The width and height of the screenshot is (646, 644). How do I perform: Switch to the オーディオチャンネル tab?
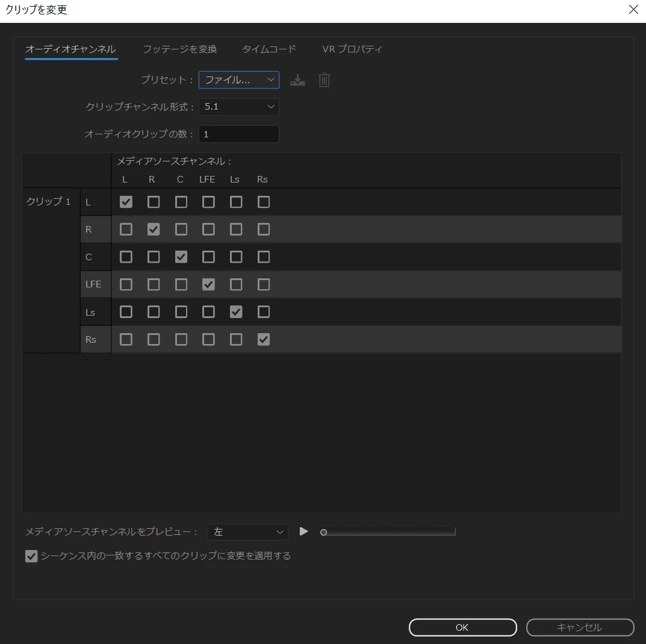71,49
